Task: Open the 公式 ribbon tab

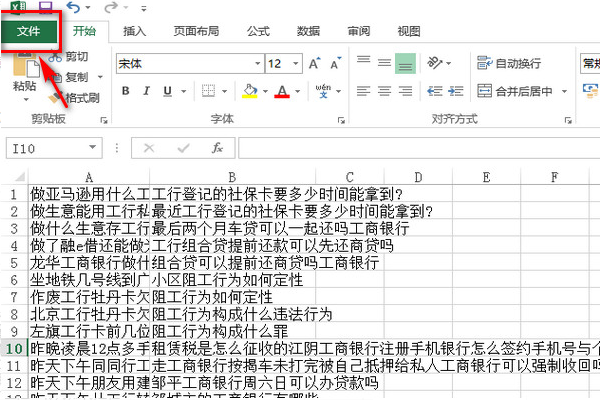Action: [258, 31]
